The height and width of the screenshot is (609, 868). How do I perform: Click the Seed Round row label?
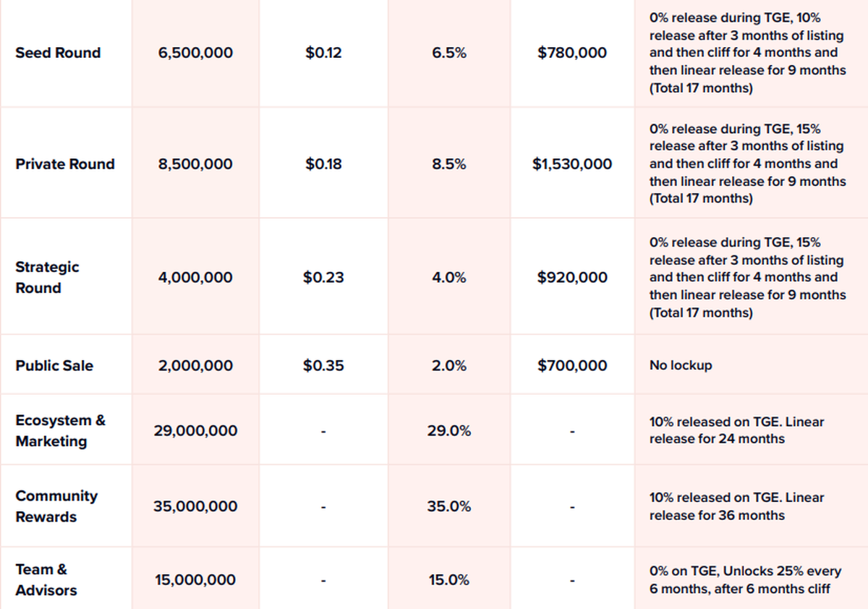58,53
